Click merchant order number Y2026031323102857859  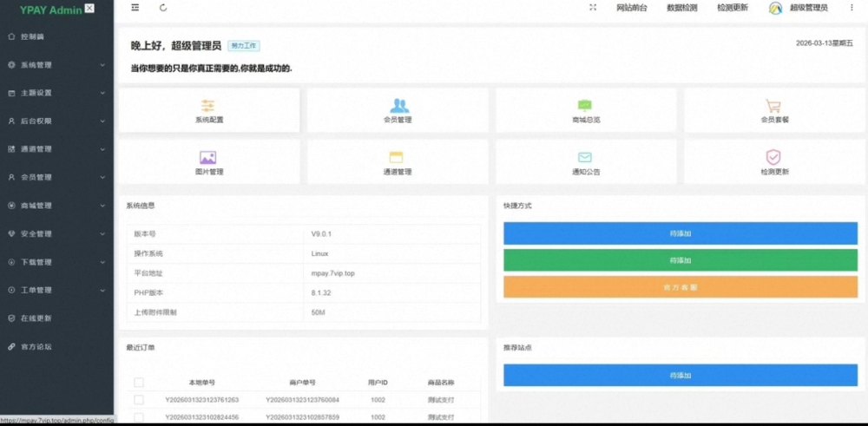click(x=302, y=417)
